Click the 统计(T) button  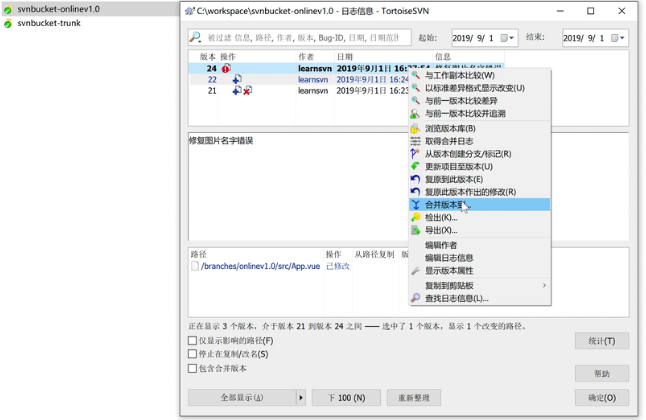point(602,341)
